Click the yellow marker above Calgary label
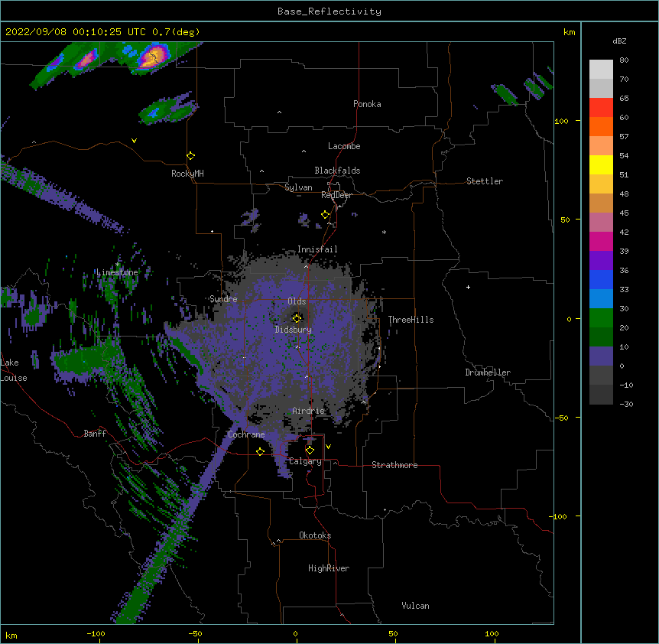The width and height of the screenshot is (659, 644). [x=310, y=450]
